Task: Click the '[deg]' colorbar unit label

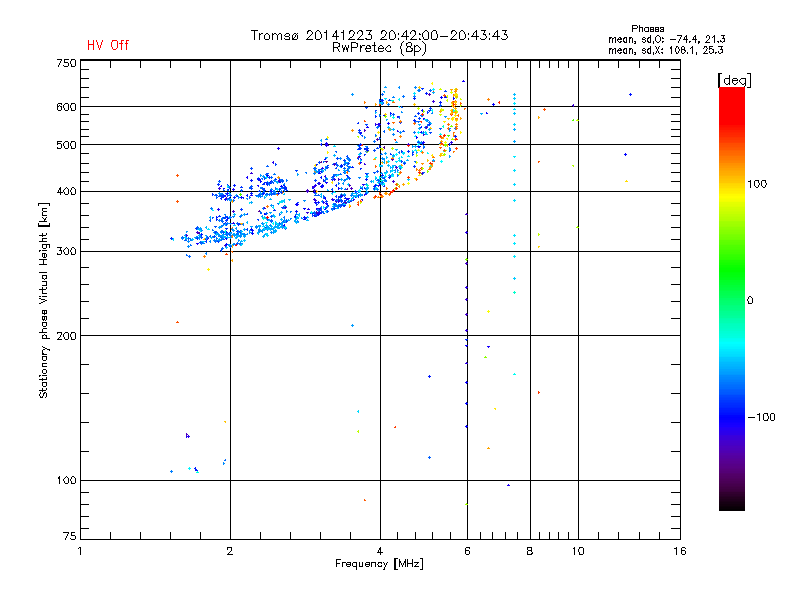Action: pyautogui.click(x=734, y=80)
